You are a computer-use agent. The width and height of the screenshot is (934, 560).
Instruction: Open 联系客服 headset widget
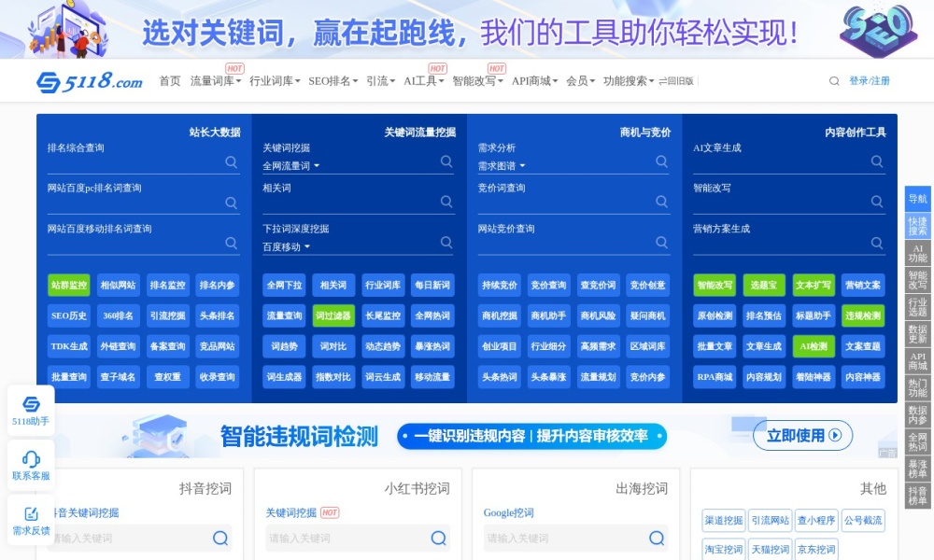coord(31,466)
